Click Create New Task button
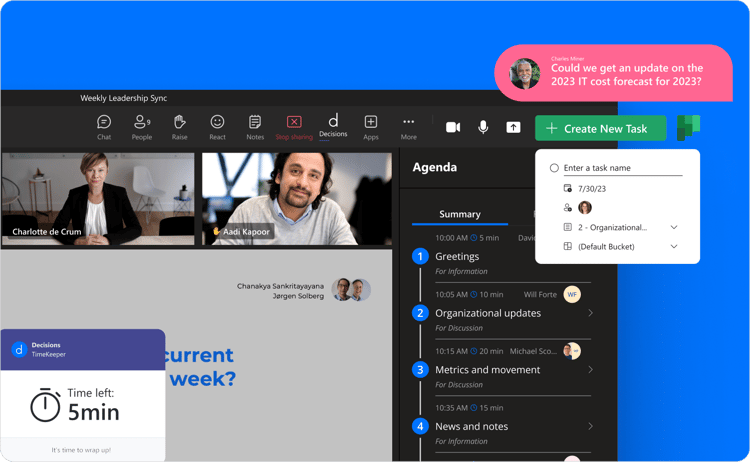Screen dimensions: 750x462 point(600,128)
